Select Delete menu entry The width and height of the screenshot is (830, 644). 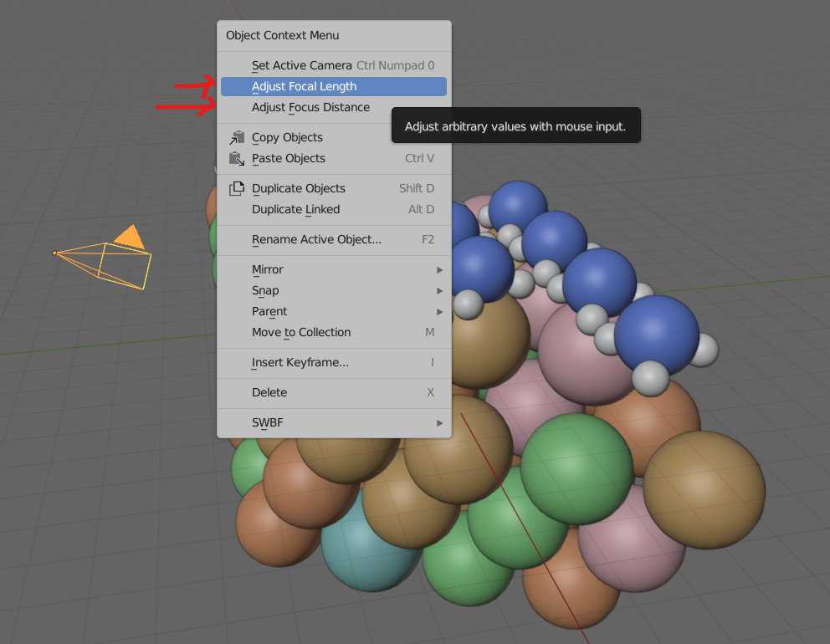click(334, 392)
